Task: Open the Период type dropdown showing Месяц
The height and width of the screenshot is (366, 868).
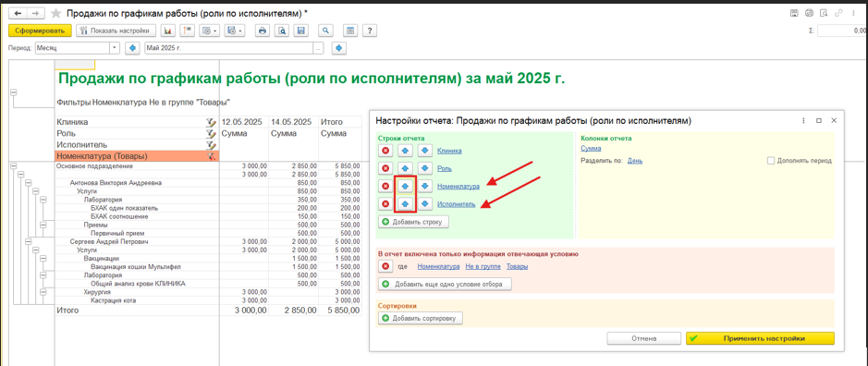Action: pyautogui.click(x=116, y=48)
